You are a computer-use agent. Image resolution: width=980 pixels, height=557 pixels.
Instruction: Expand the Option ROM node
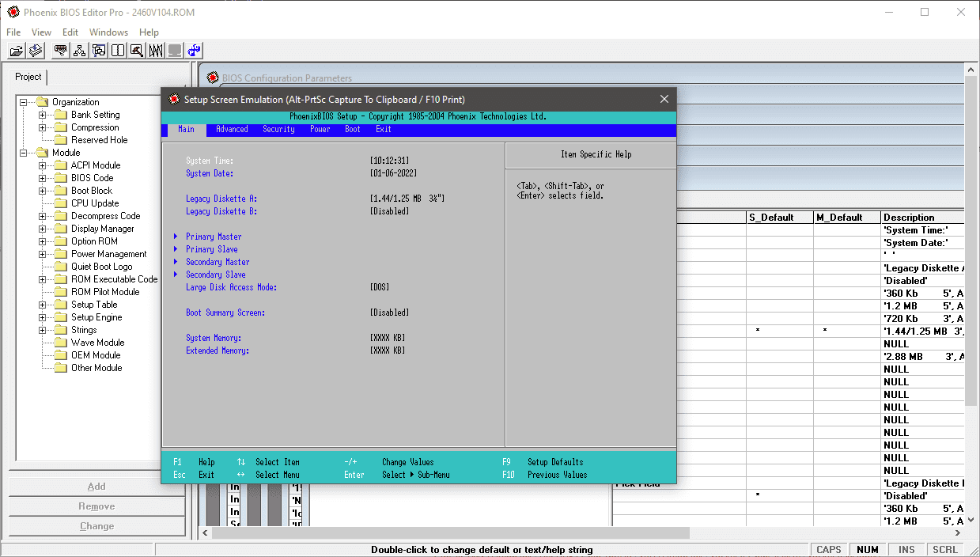tap(43, 241)
